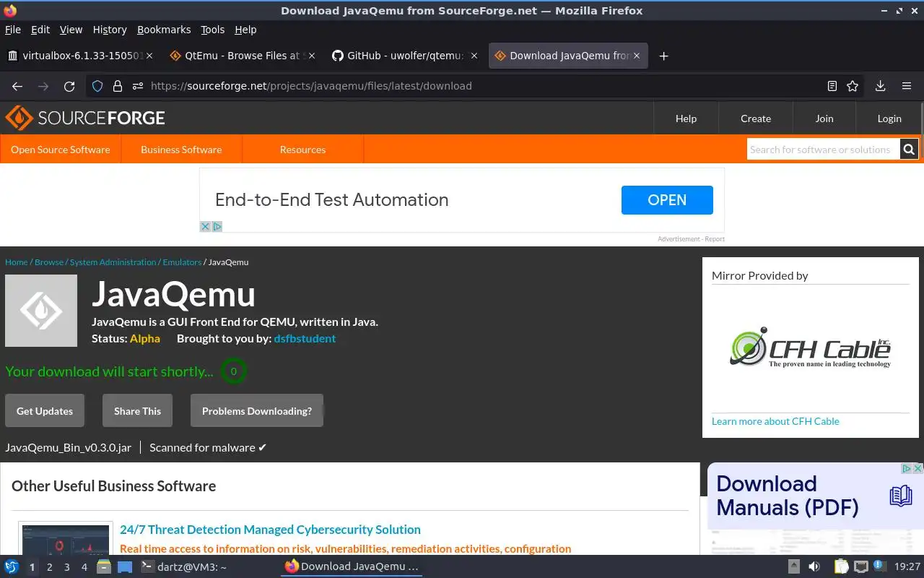The height and width of the screenshot is (578, 924).
Task: Click the SourceForge Help link
Action: tap(686, 118)
